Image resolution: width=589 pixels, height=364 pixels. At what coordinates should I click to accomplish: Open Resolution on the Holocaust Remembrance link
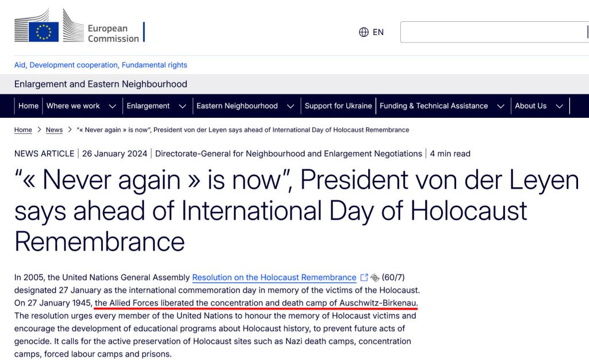point(274,278)
